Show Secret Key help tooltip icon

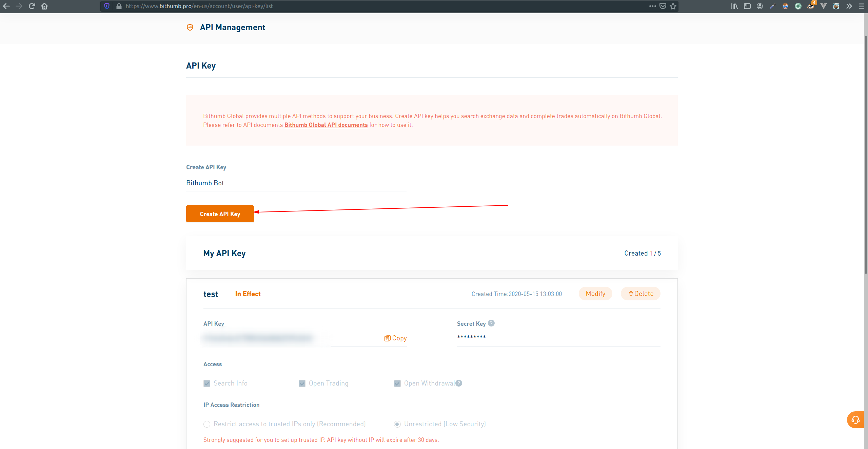(491, 323)
